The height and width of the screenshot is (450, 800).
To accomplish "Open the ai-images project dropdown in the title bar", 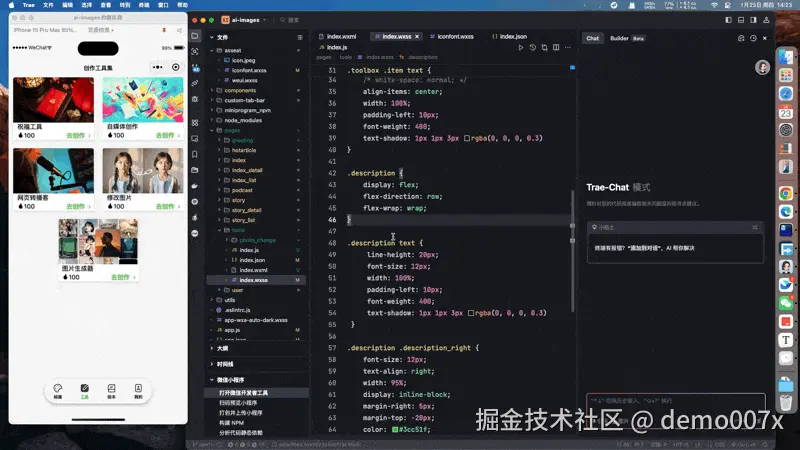I will pyautogui.click(x=245, y=20).
